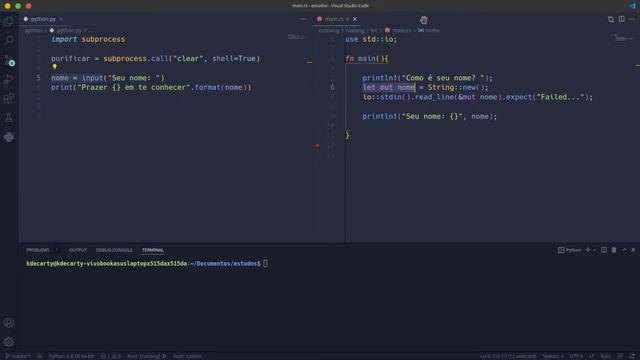This screenshot has height=360, width=640.
Task: Click the Rust run status bar item
Action: [x=147, y=356]
